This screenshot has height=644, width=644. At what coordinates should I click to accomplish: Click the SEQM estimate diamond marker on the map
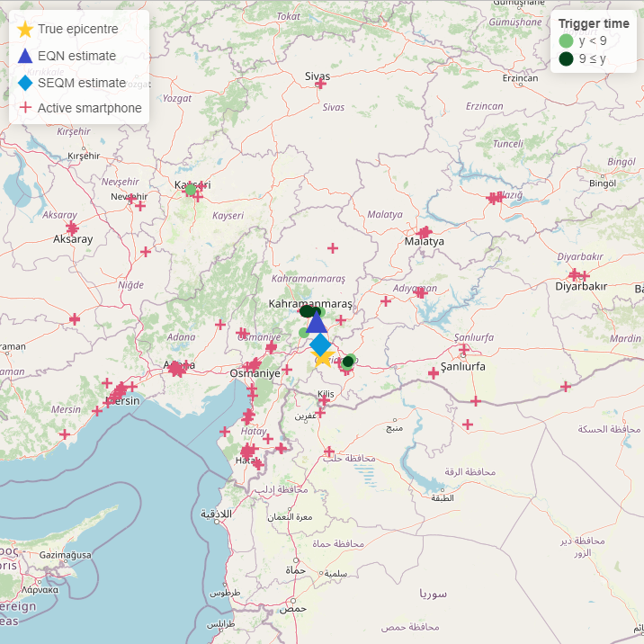[320, 344]
